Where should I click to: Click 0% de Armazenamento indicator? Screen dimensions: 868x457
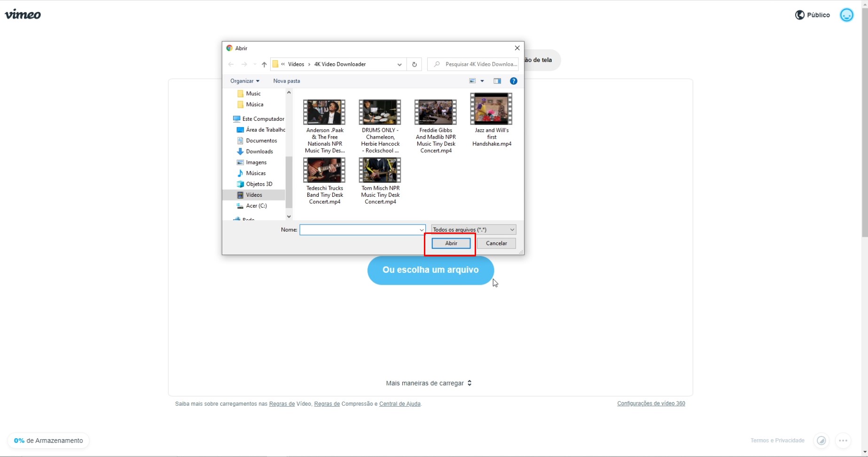[48, 441]
